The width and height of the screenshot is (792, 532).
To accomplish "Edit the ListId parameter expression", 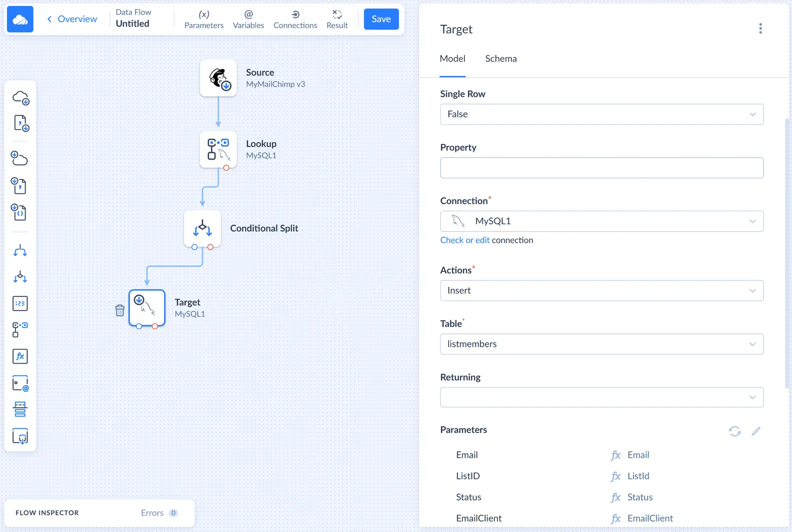I will [638, 476].
